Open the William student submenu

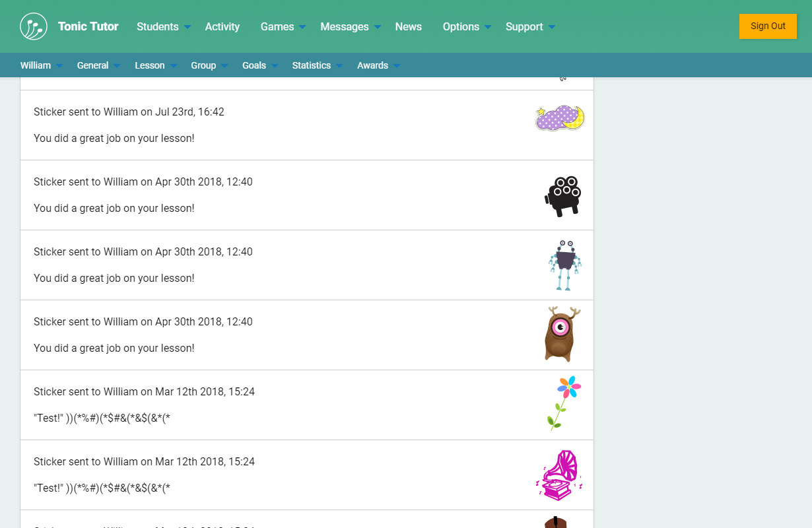coord(41,65)
